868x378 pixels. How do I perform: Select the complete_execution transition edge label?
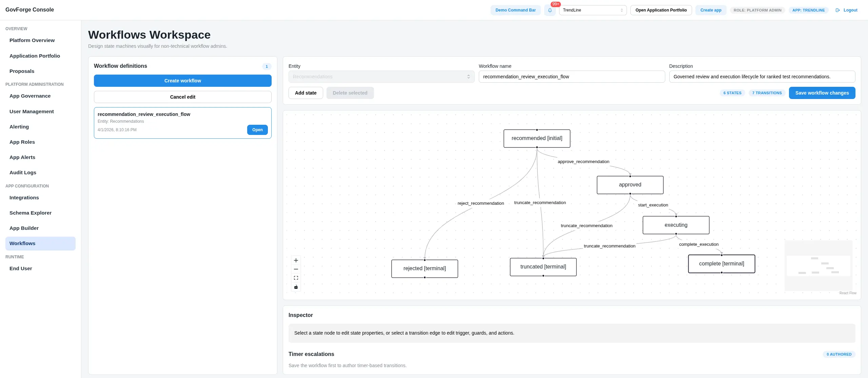tap(699, 244)
